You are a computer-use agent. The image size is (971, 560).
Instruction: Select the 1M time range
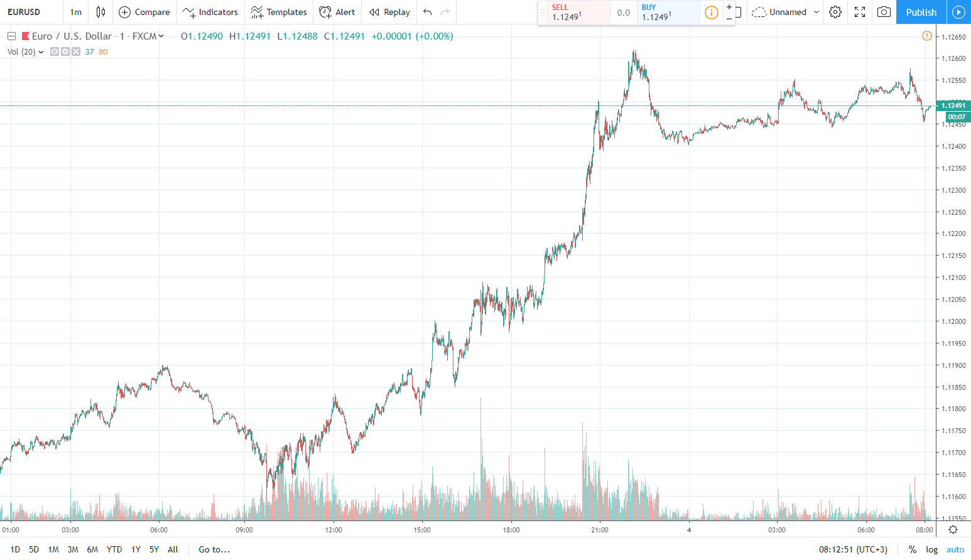[53, 549]
